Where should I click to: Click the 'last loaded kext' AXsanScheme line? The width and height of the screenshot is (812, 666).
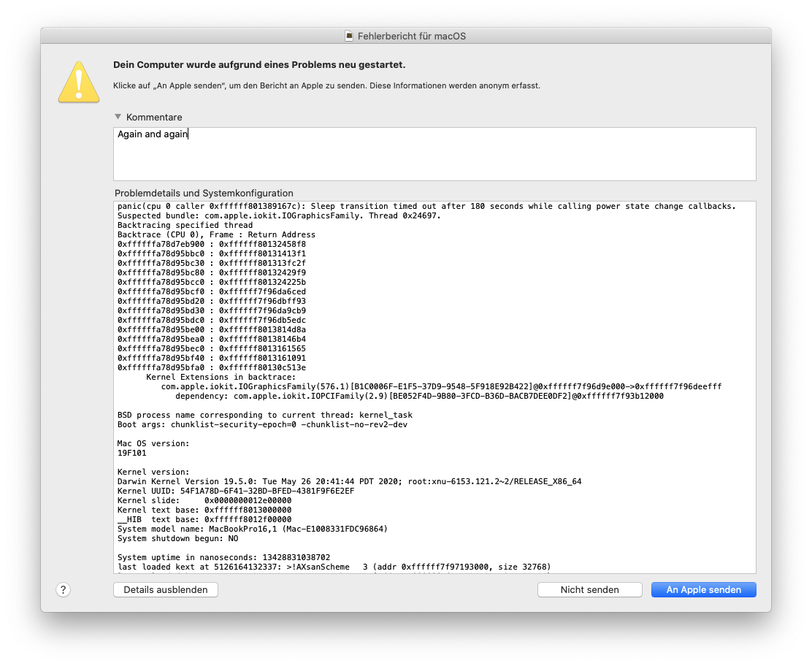pos(334,567)
